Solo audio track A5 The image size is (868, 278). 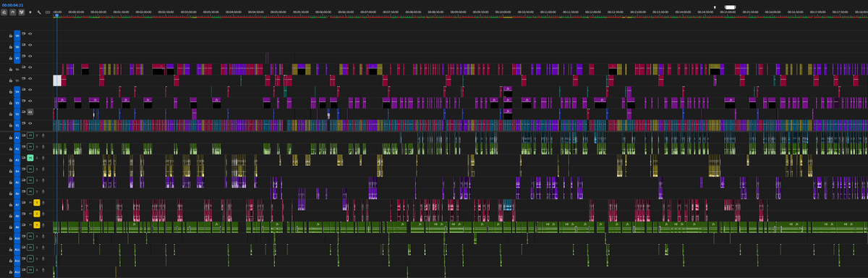tap(37, 181)
